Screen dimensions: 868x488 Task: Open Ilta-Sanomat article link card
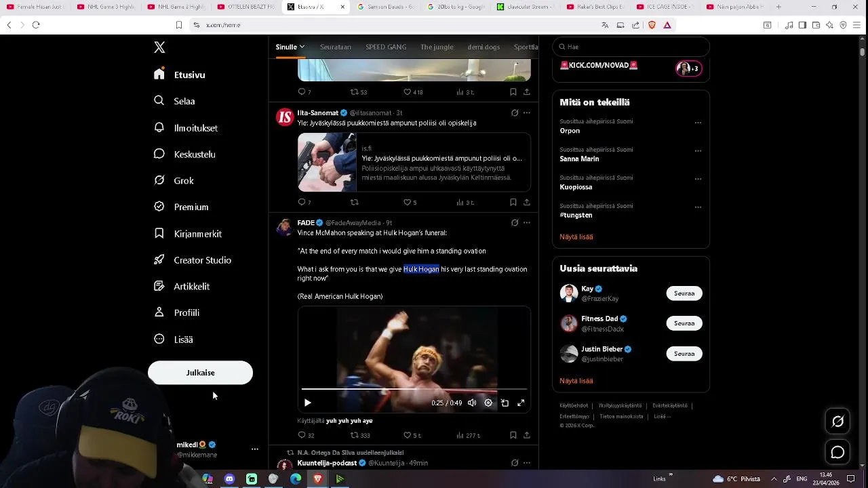(414, 162)
